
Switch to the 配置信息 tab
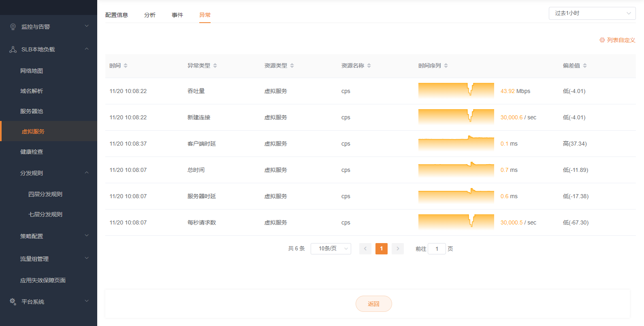[117, 15]
